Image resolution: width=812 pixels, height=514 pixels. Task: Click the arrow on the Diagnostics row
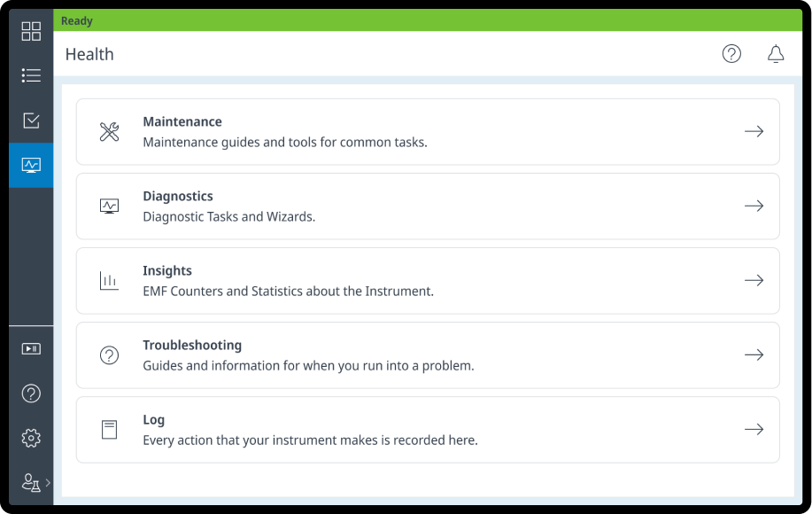click(754, 206)
